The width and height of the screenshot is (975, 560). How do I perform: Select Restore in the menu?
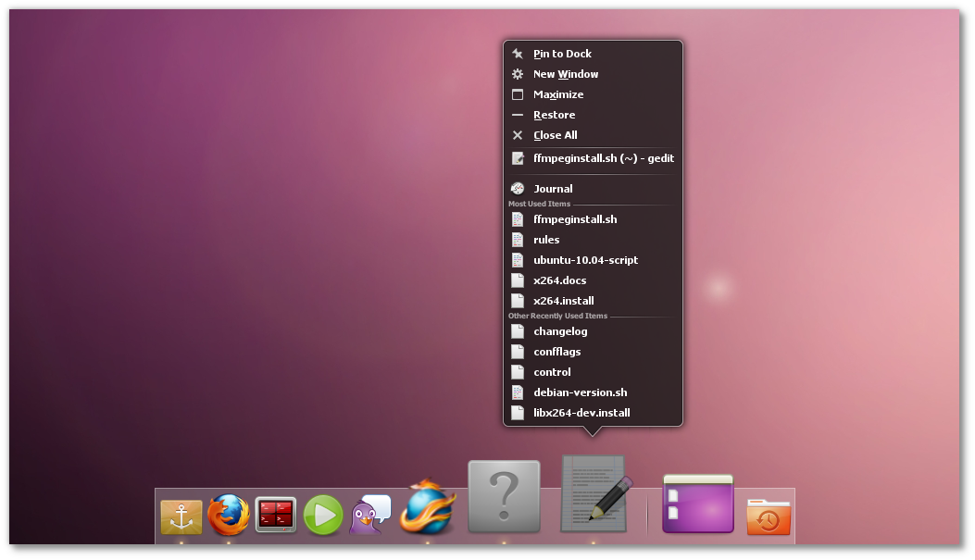point(555,115)
